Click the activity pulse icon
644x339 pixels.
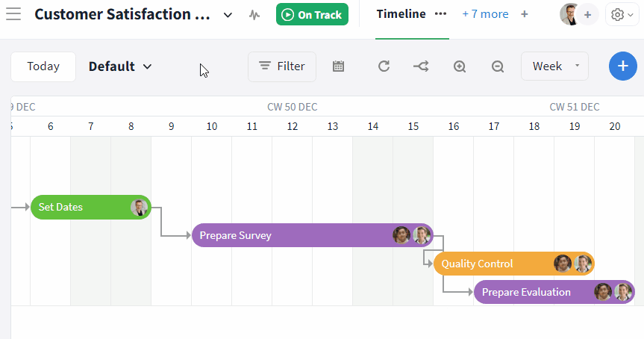255,14
